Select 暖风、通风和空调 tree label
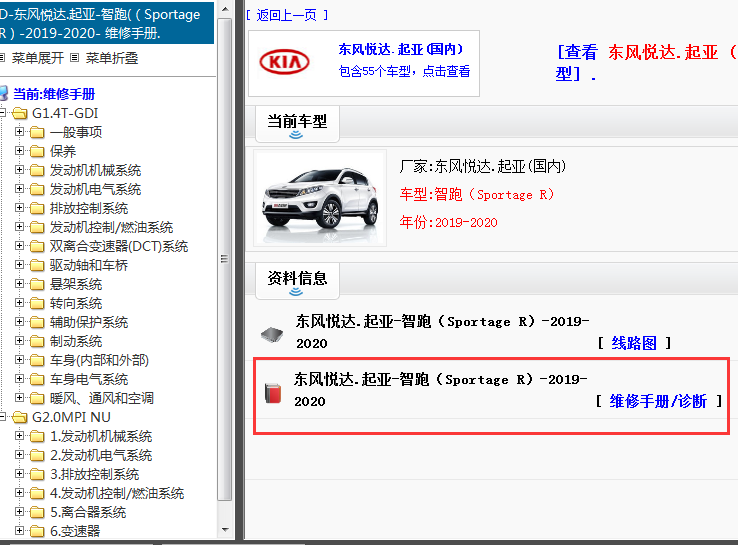The height and width of the screenshot is (545, 738). coord(102,398)
